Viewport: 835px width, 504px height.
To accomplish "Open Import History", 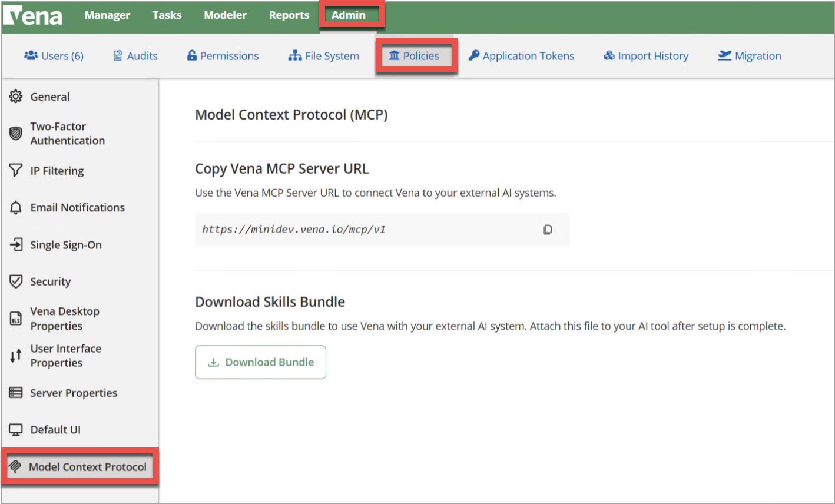I will [646, 56].
